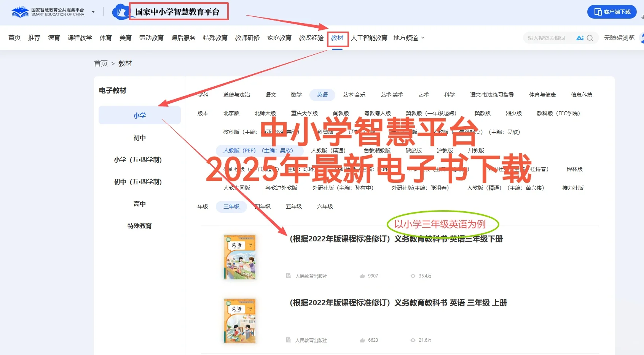Image resolution: width=644 pixels, height=355 pixels.
Task: Open 课程教学 in the navigation bar
Action: click(x=80, y=38)
